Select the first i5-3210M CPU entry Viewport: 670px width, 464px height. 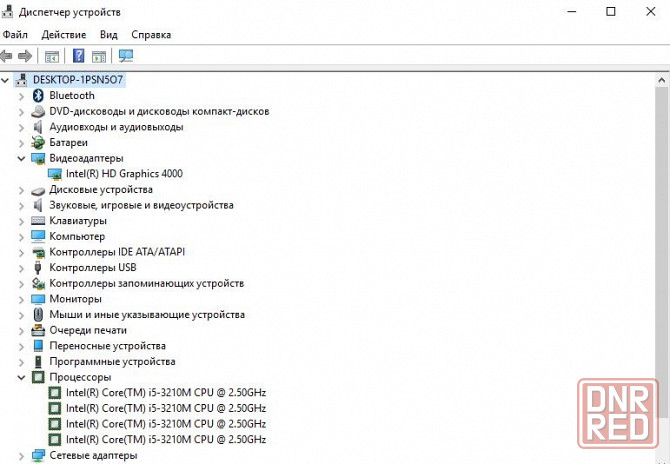(166, 393)
